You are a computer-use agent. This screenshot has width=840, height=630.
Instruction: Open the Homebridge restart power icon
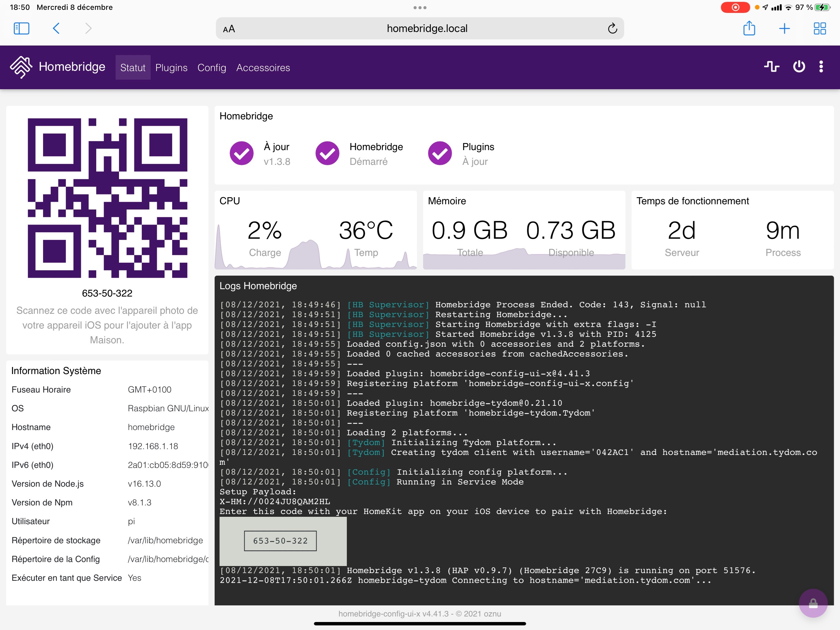798,66
